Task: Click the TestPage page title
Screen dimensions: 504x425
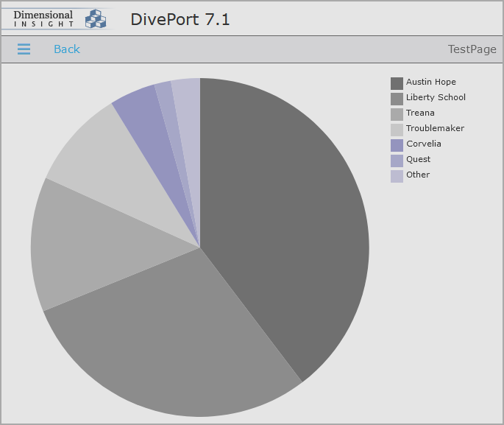Action: point(472,49)
